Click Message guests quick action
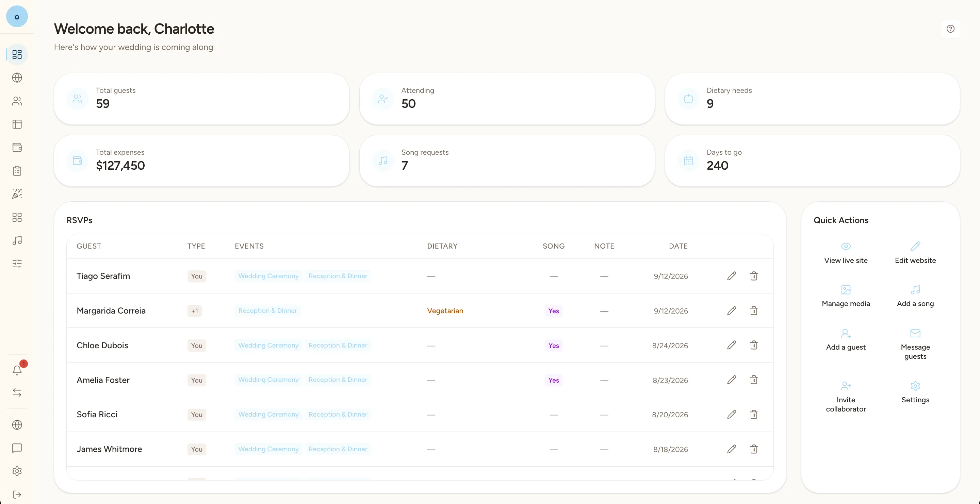 915,344
